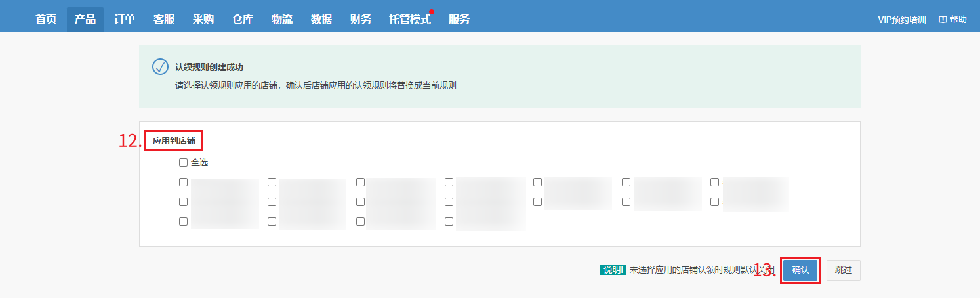Viewport: 980px width, 298px height.
Task: Switch to the 财务 finance menu
Action: [361, 20]
